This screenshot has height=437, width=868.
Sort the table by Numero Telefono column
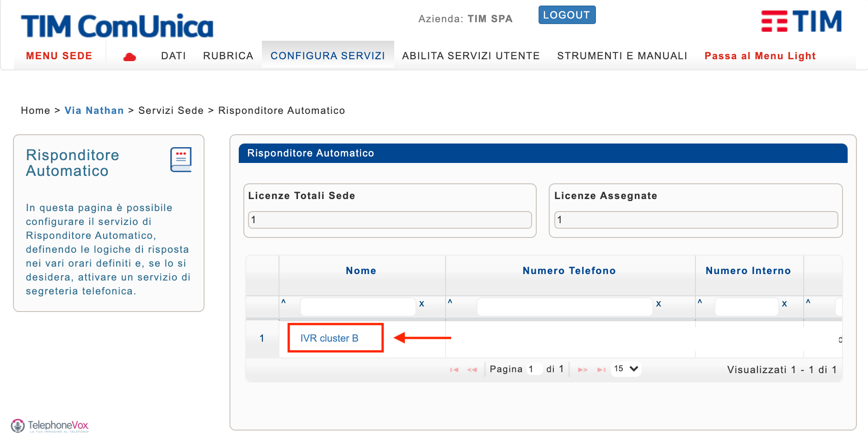(569, 271)
